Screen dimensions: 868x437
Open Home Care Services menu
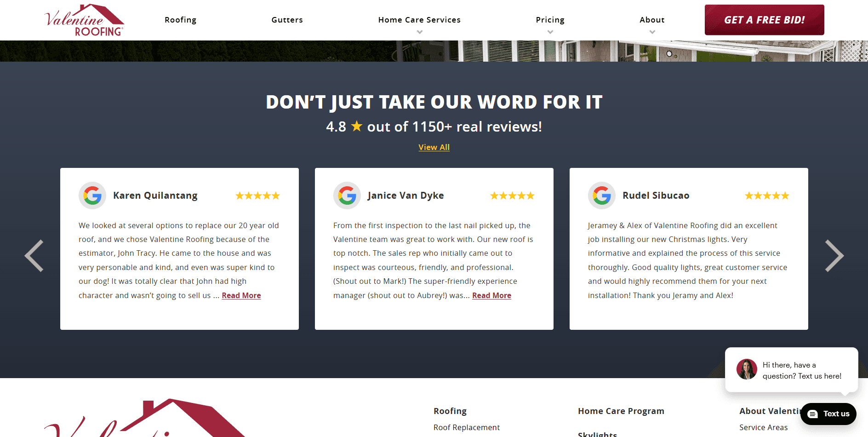click(x=419, y=20)
